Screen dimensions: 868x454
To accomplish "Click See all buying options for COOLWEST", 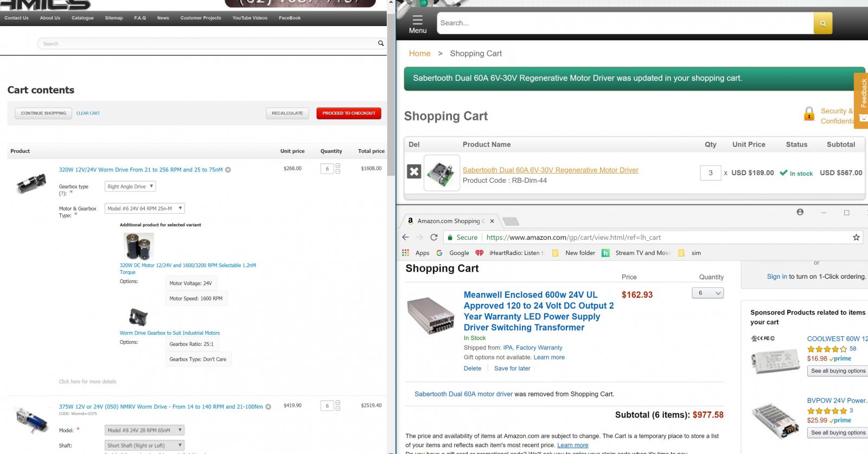I will [x=838, y=371].
